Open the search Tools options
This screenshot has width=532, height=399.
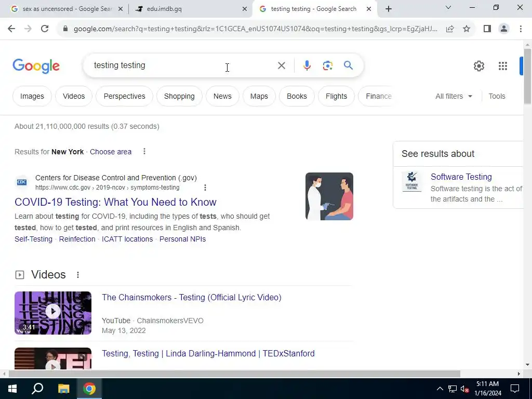[x=497, y=96]
